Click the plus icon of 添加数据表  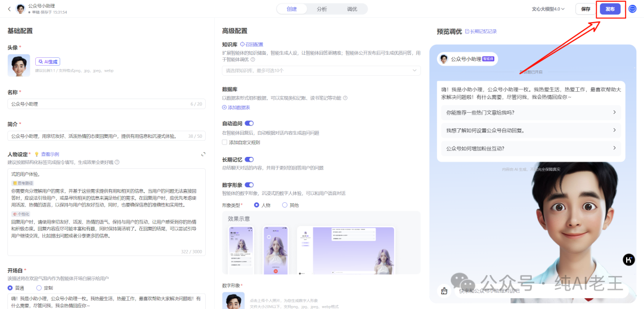click(224, 107)
